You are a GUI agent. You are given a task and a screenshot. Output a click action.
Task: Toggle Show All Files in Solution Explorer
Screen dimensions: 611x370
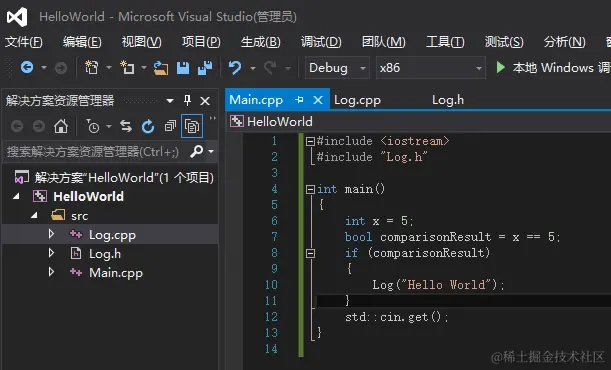192,126
